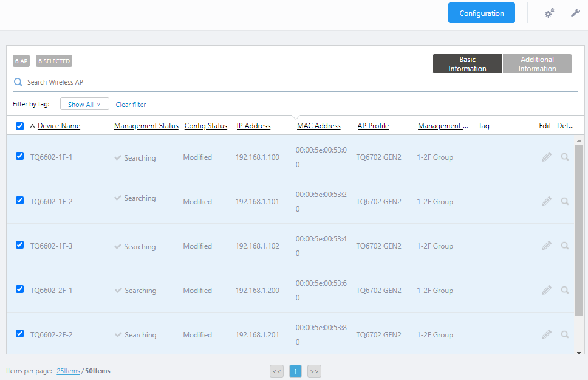Sort table by IP Address header
Screen dimensions: 588x380
tap(253, 126)
